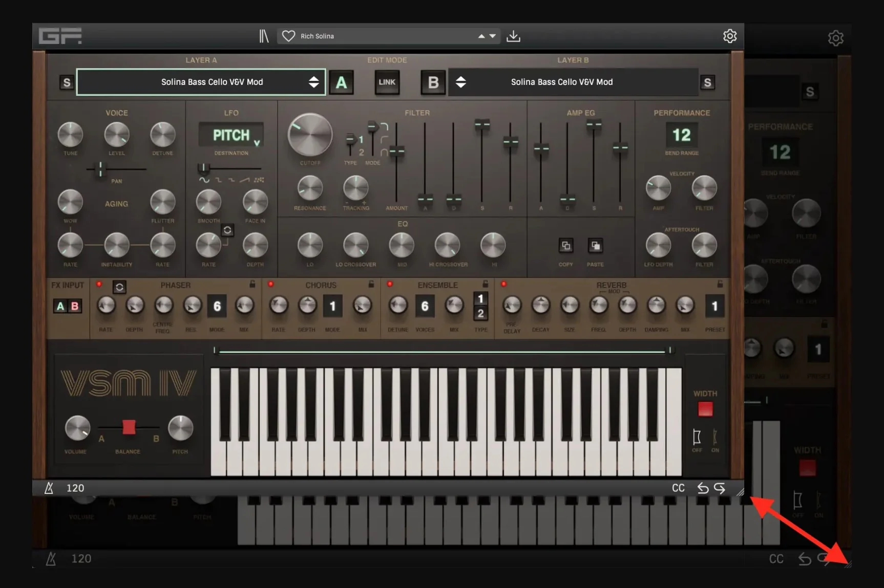
Task: Change Ensemble voices value 6
Action: coord(425,306)
